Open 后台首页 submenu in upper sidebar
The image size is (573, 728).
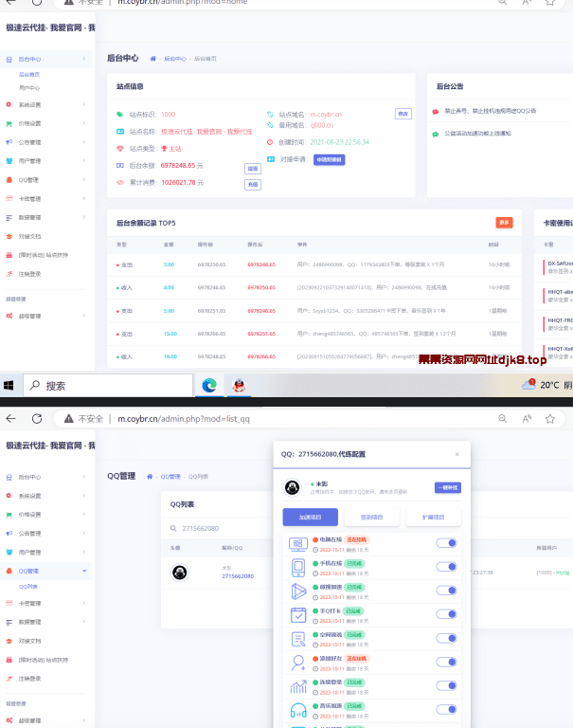29,74
